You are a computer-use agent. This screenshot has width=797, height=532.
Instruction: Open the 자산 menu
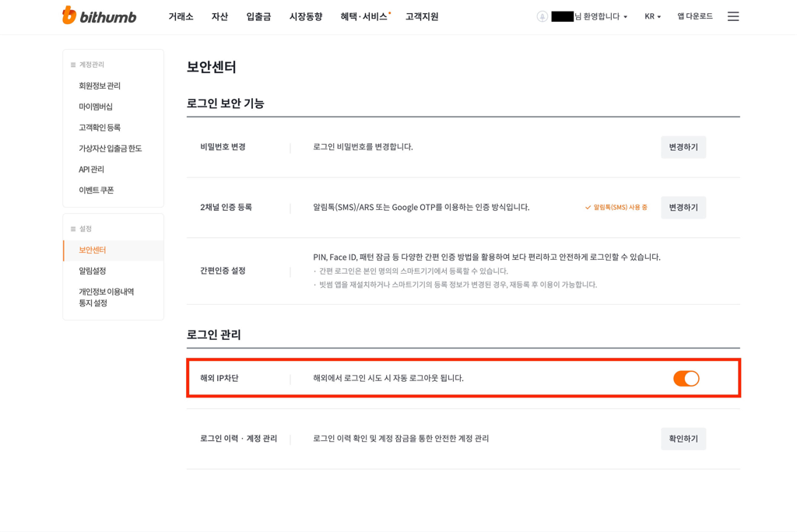point(219,17)
